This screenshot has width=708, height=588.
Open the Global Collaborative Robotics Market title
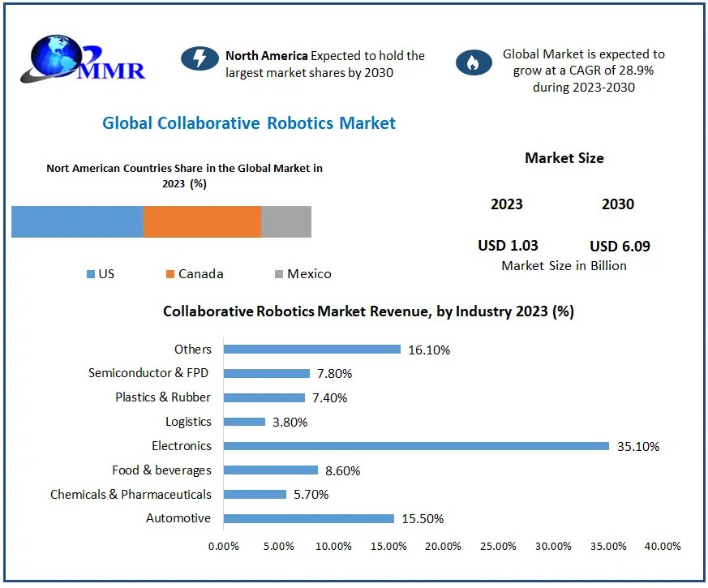coord(248,123)
